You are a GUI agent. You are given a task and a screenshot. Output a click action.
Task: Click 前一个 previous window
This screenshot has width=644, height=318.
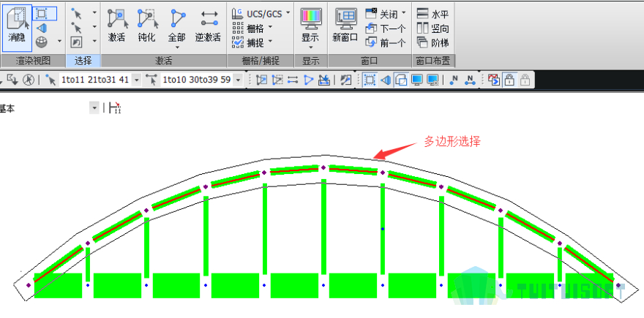point(386,42)
